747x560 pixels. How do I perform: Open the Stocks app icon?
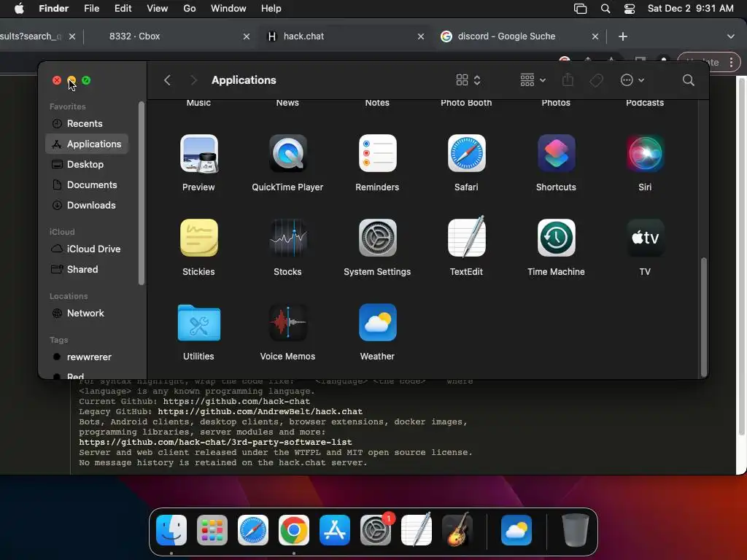coord(287,238)
